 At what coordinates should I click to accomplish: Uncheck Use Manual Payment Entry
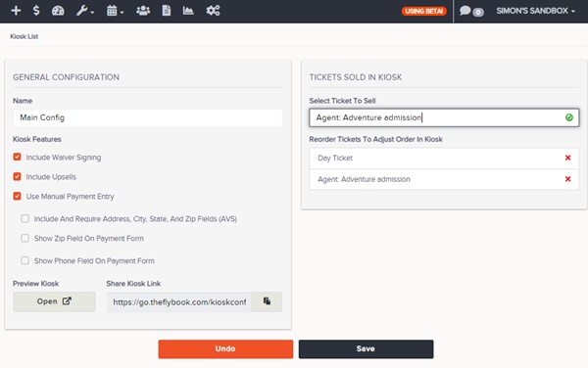(x=17, y=196)
